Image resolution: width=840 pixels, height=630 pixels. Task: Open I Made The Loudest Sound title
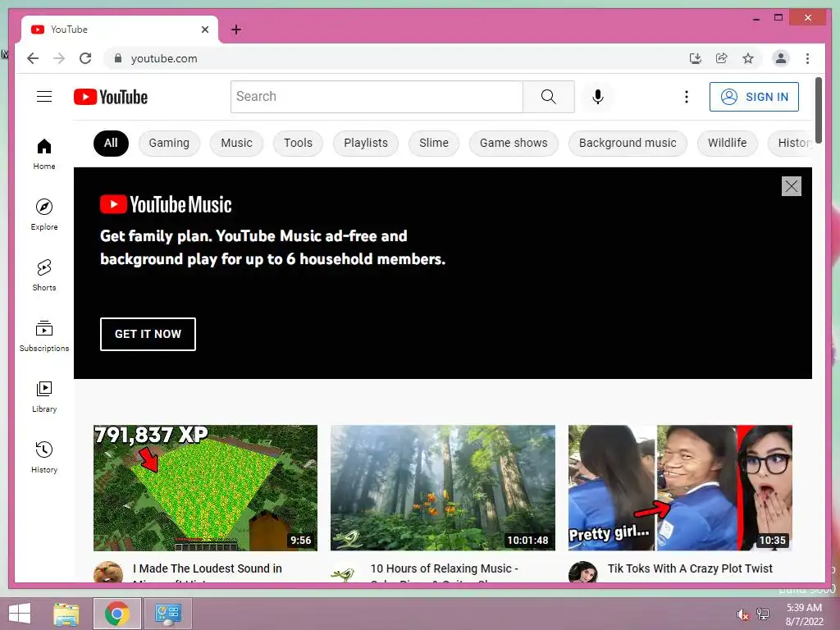(208, 568)
